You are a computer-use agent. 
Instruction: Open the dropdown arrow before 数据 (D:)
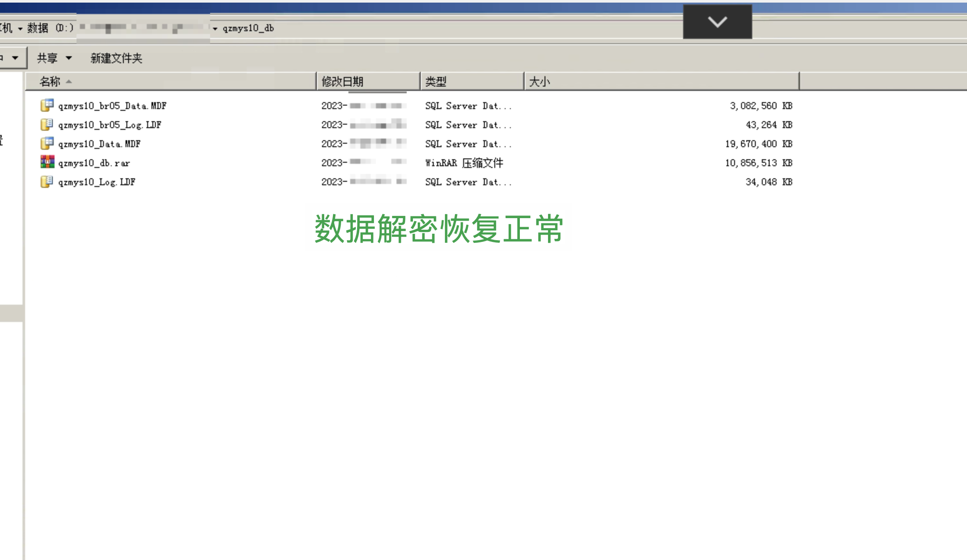coord(20,29)
